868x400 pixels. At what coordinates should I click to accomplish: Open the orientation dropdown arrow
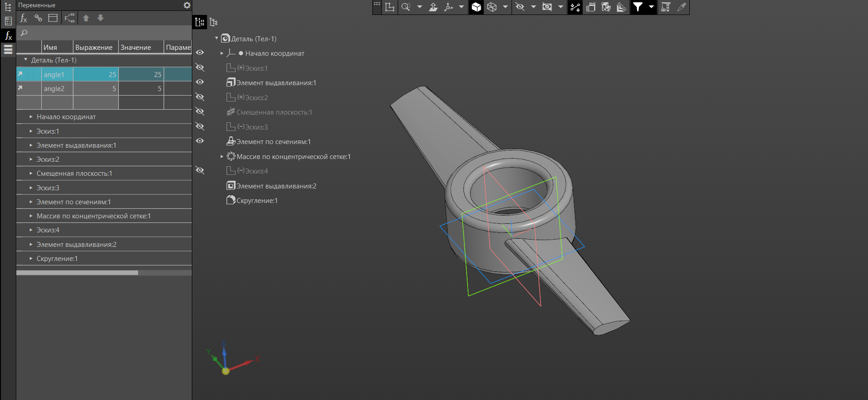point(462,7)
